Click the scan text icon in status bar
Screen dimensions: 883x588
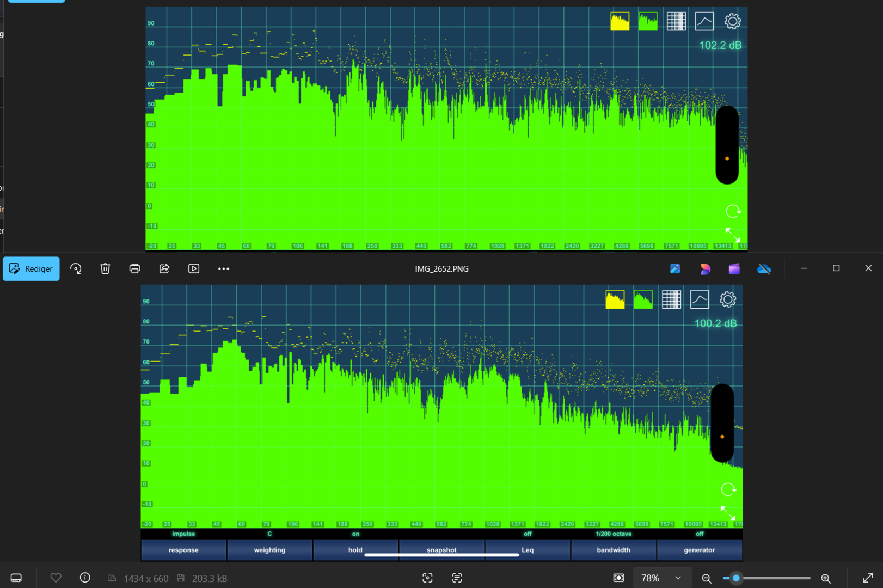(x=457, y=578)
